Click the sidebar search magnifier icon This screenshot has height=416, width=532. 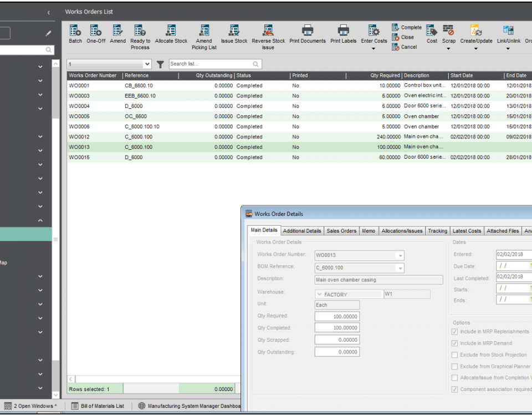[49, 50]
